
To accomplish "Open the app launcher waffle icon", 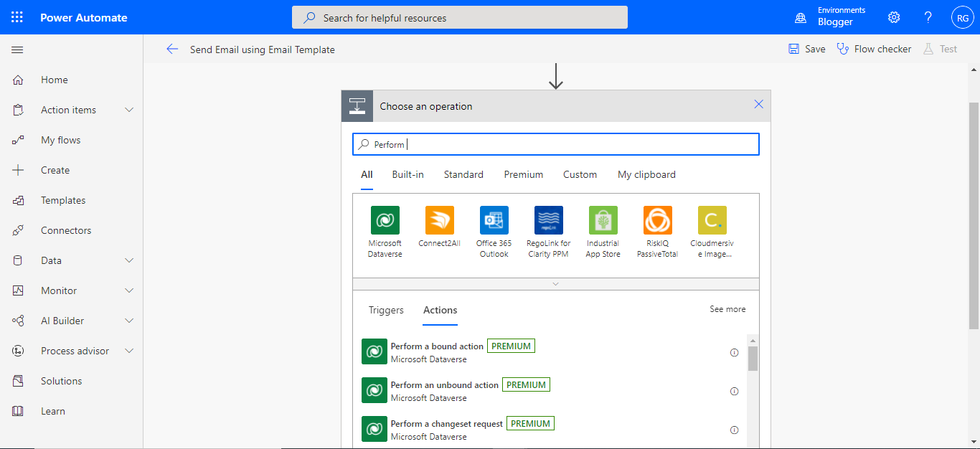I will click(x=17, y=17).
